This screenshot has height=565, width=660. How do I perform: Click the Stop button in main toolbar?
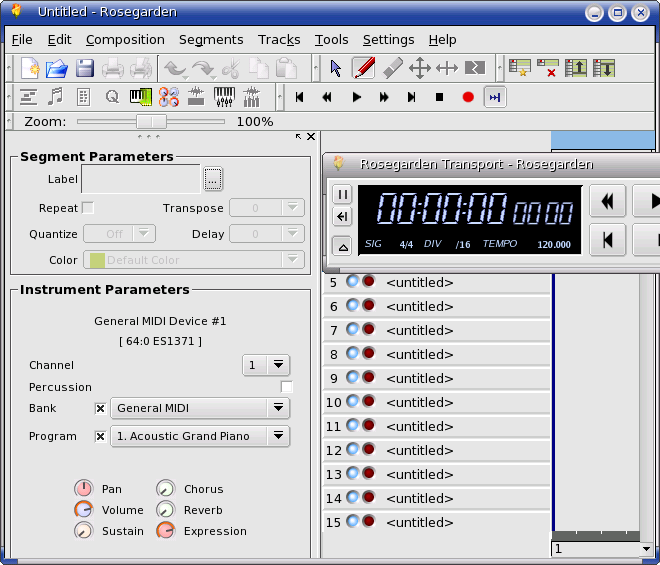point(439,97)
